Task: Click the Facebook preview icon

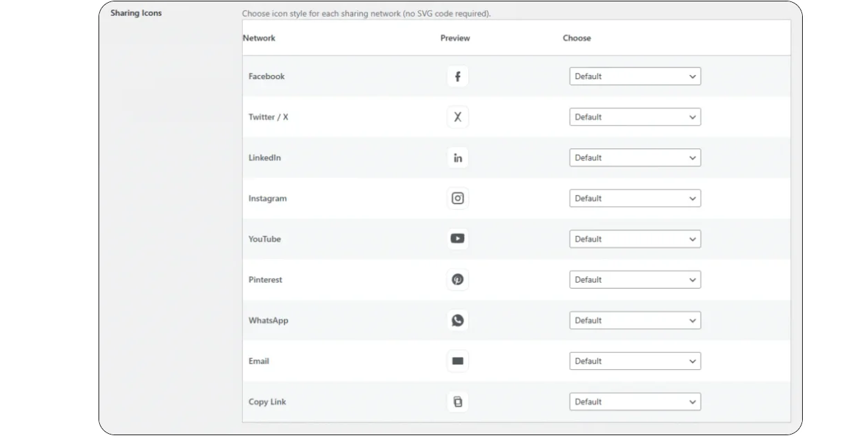Action: tap(457, 76)
